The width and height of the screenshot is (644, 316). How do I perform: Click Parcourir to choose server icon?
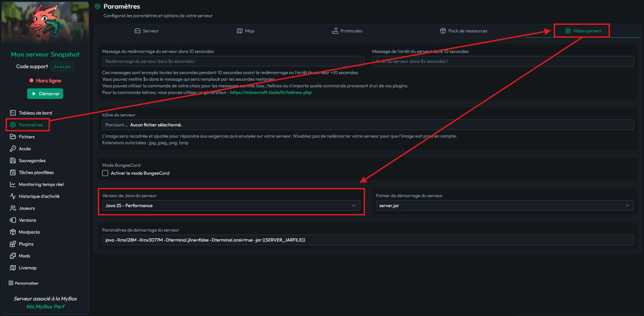pos(116,125)
